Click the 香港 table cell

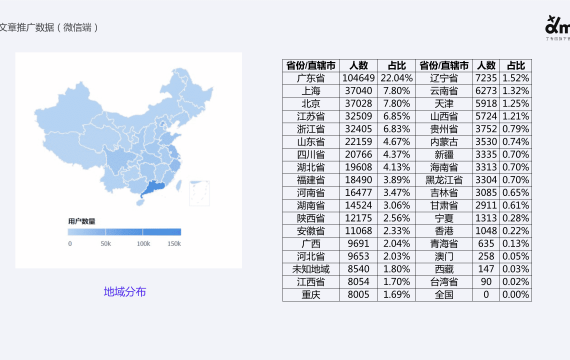444,231
